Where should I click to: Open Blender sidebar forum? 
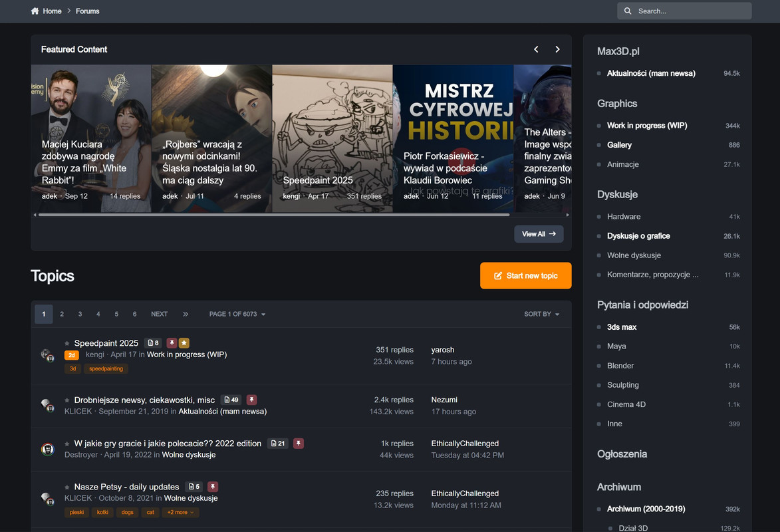(x=620, y=366)
